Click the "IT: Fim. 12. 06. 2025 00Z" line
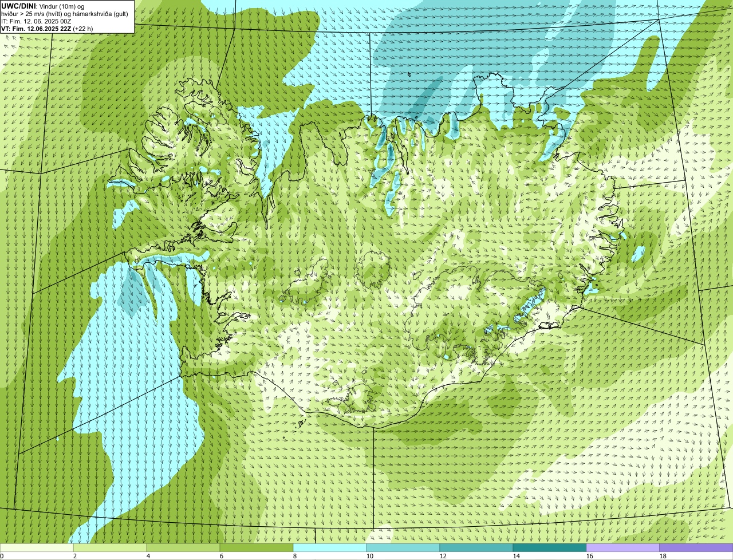 (36, 21)
